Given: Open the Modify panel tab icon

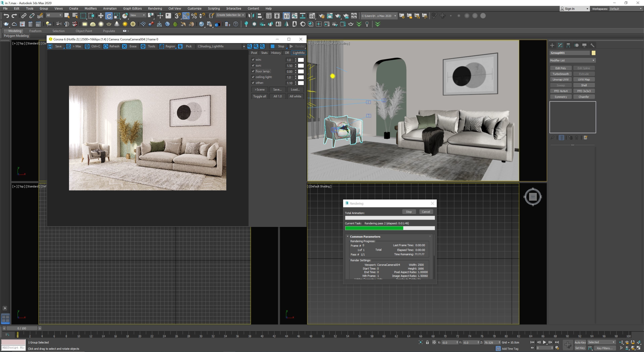Looking at the screenshot, I should click(x=560, y=45).
